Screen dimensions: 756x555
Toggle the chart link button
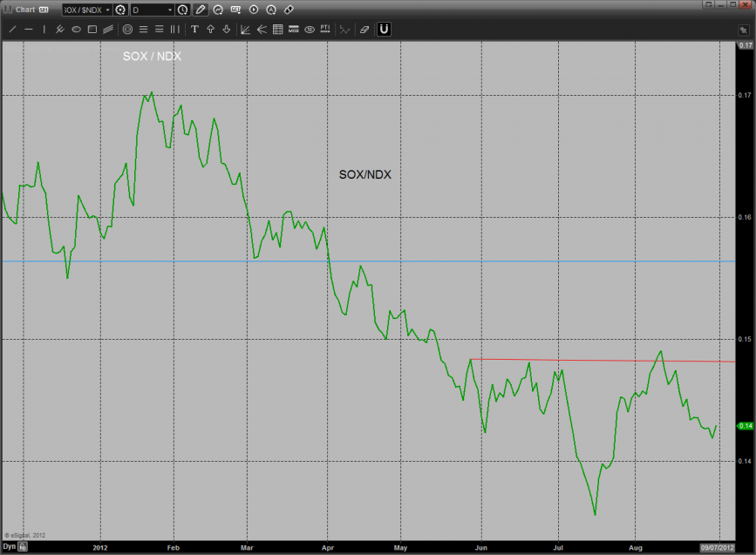click(x=289, y=10)
